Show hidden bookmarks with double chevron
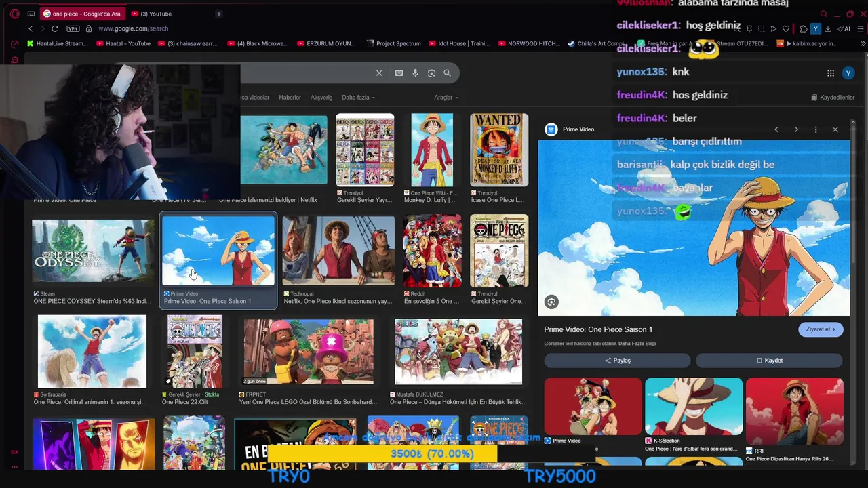Image resolution: width=868 pixels, height=488 pixels. click(x=863, y=43)
